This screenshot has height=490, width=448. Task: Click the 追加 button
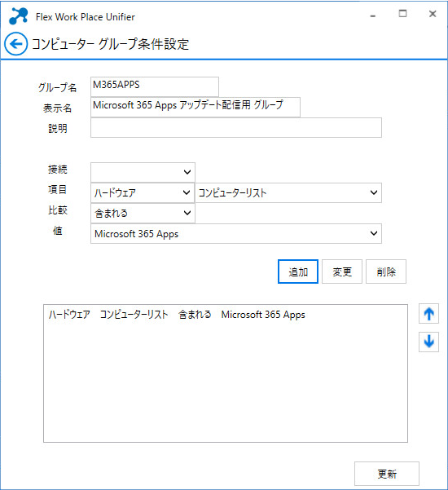pos(298,271)
